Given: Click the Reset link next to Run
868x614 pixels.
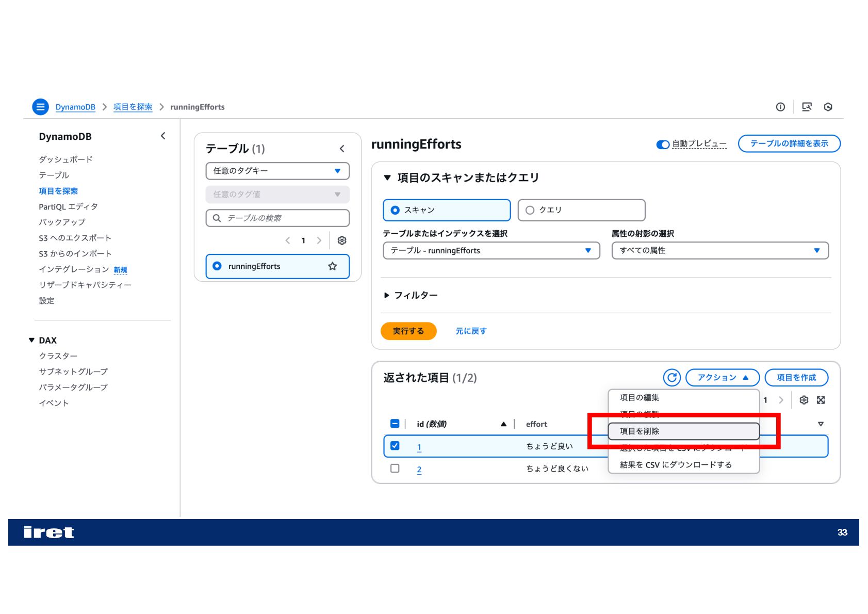Looking at the screenshot, I should pos(471,331).
